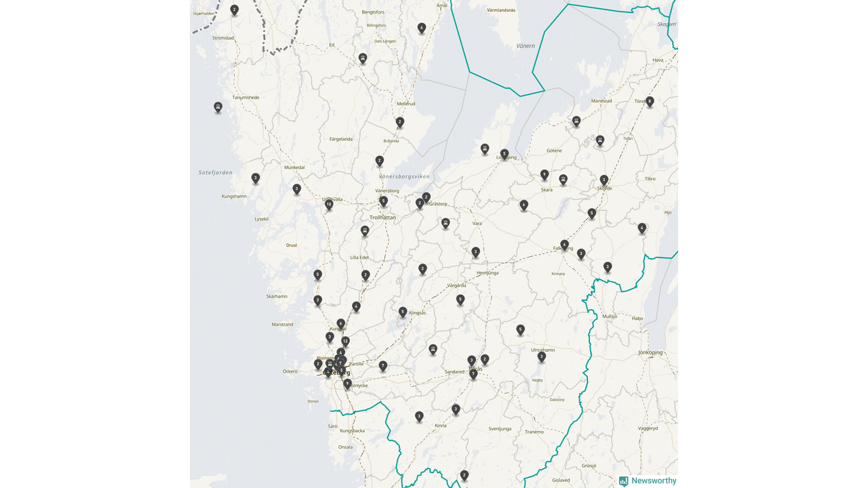
Task: Open the Newsworthy logo link
Action: coord(648,481)
